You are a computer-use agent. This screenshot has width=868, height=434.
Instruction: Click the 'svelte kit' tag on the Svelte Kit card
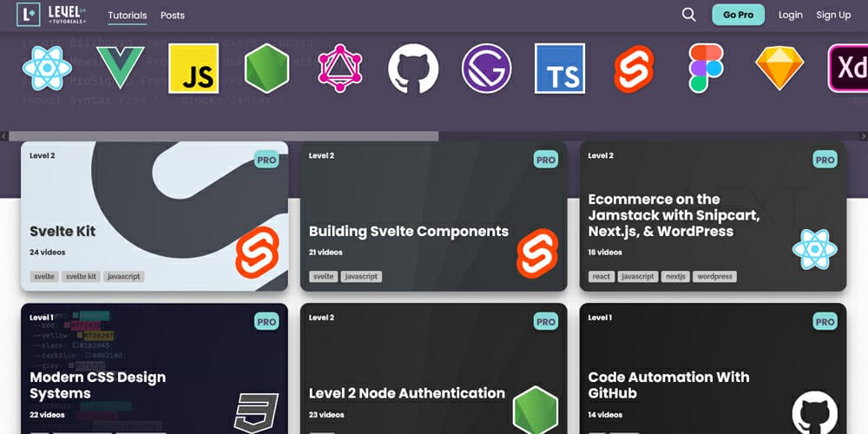[81, 276]
